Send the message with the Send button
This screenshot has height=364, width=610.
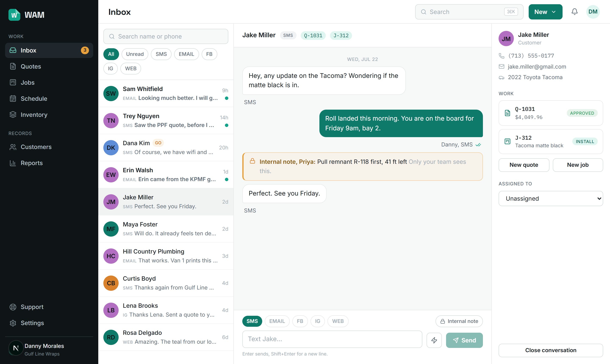pos(464,340)
